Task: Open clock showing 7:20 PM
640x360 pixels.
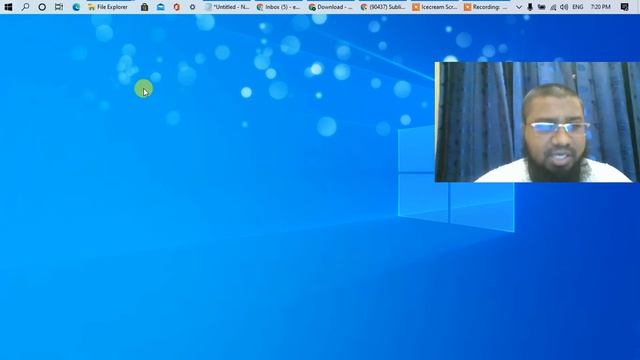Action: [600, 7]
